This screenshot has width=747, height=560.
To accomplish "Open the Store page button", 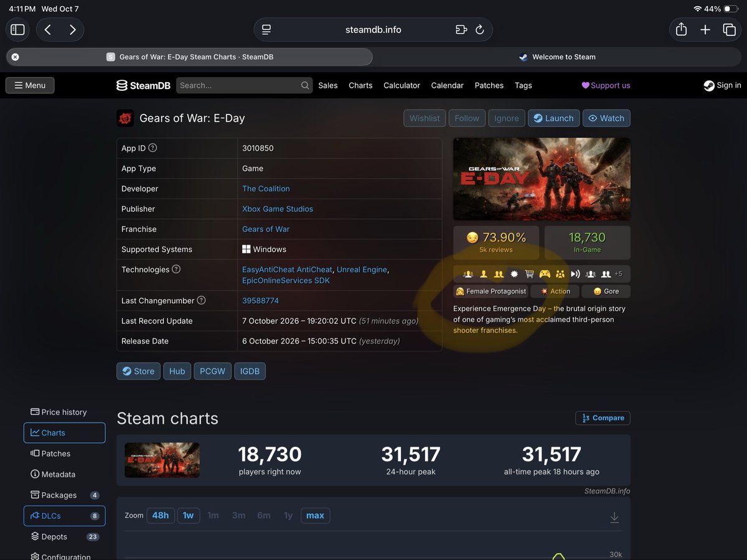I will pyautogui.click(x=138, y=371).
